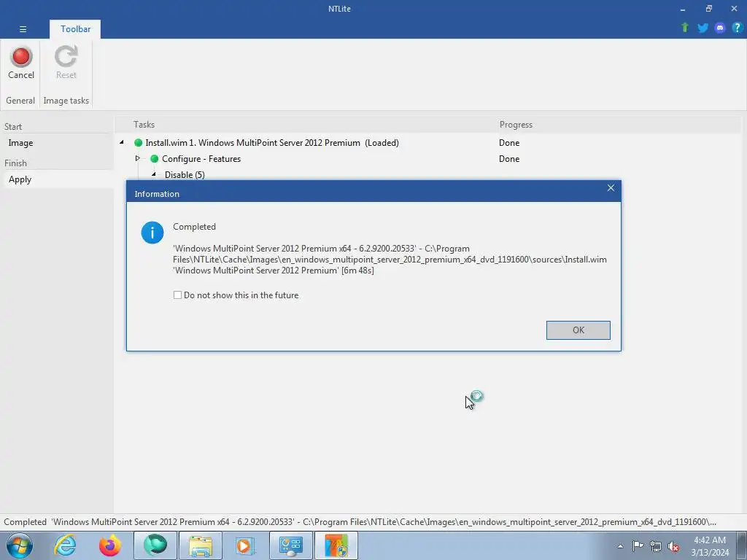Click OK in the Information dialog
Viewport: 747px width, 560px height.
click(x=578, y=330)
